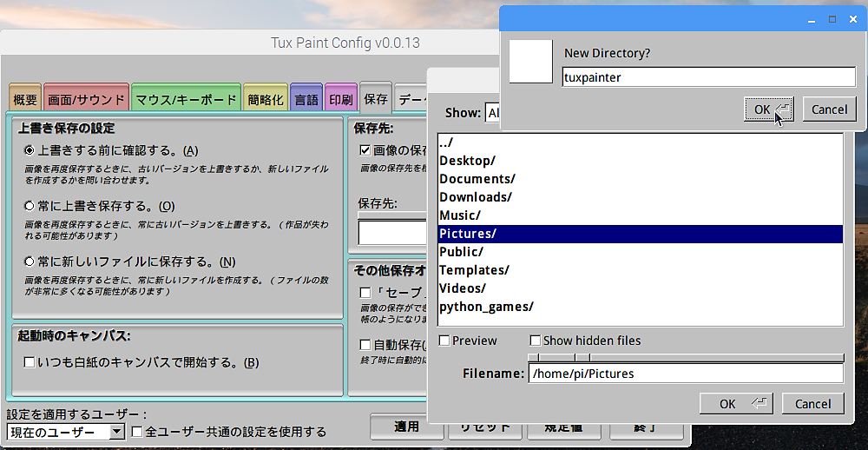This screenshot has width=868, height=450.
Task: Cancel the New Directory dialog
Action: tap(829, 109)
